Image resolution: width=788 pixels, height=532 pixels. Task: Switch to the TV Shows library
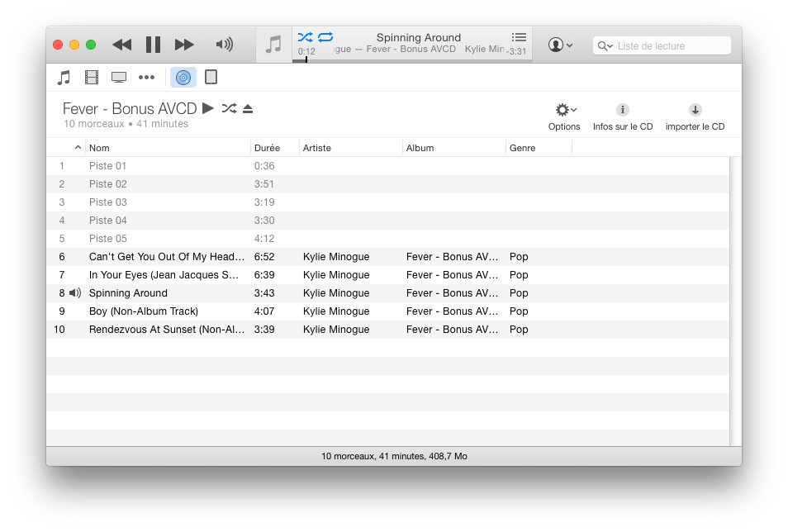(x=119, y=78)
